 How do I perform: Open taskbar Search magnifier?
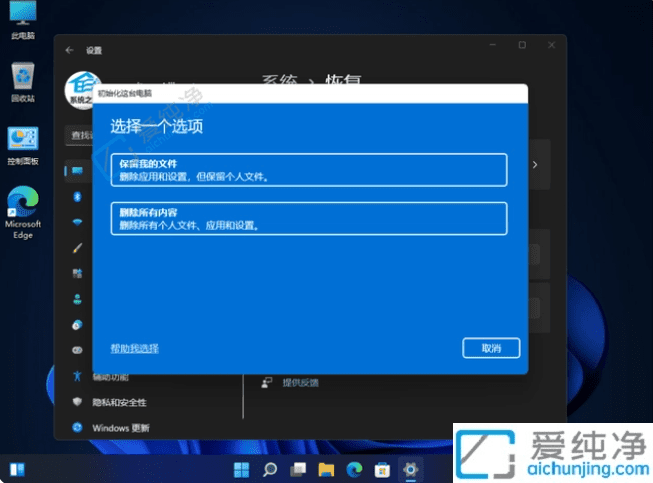[270, 470]
